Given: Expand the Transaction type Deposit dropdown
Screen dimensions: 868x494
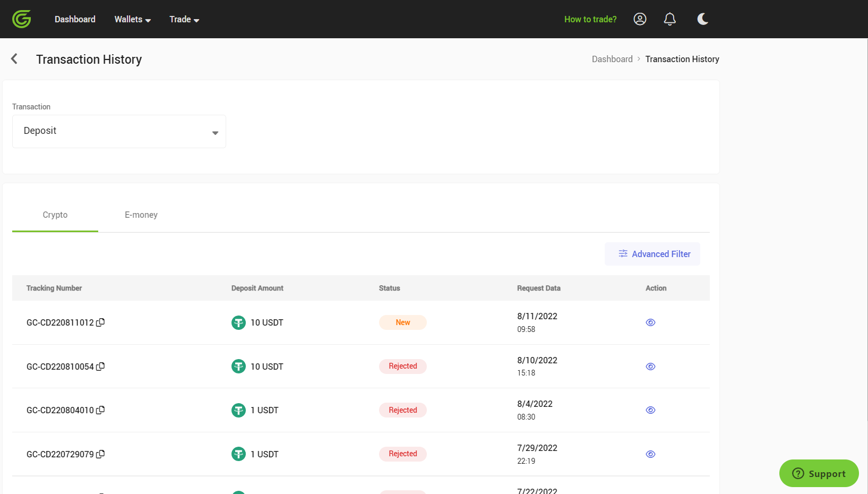Looking at the screenshot, I should pyautogui.click(x=119, y=131).
